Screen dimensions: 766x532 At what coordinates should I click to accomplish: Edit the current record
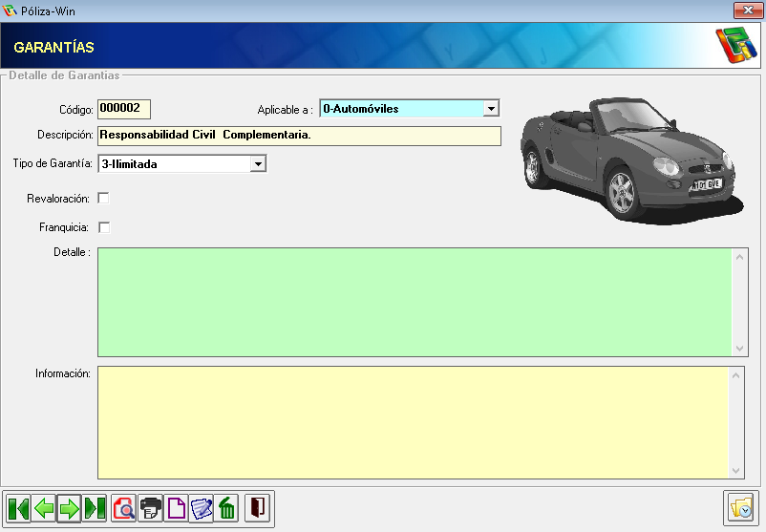coord(201,508)
